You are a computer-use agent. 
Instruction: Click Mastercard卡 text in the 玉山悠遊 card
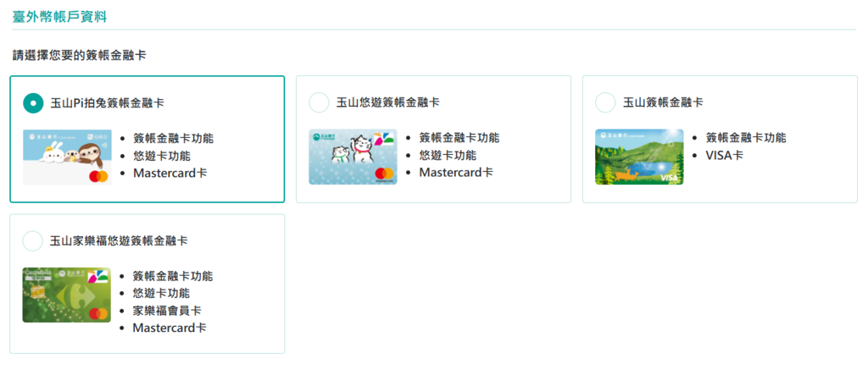coord(455,173)
